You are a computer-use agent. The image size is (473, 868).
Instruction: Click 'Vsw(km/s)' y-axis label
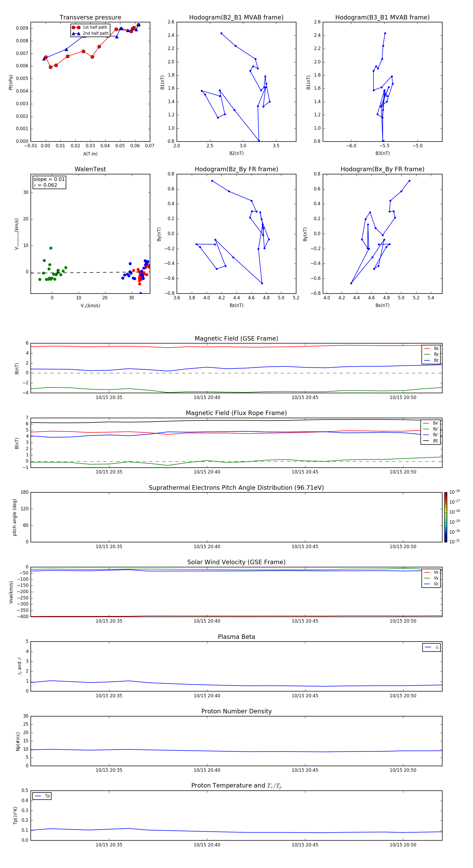pos(11,592)
